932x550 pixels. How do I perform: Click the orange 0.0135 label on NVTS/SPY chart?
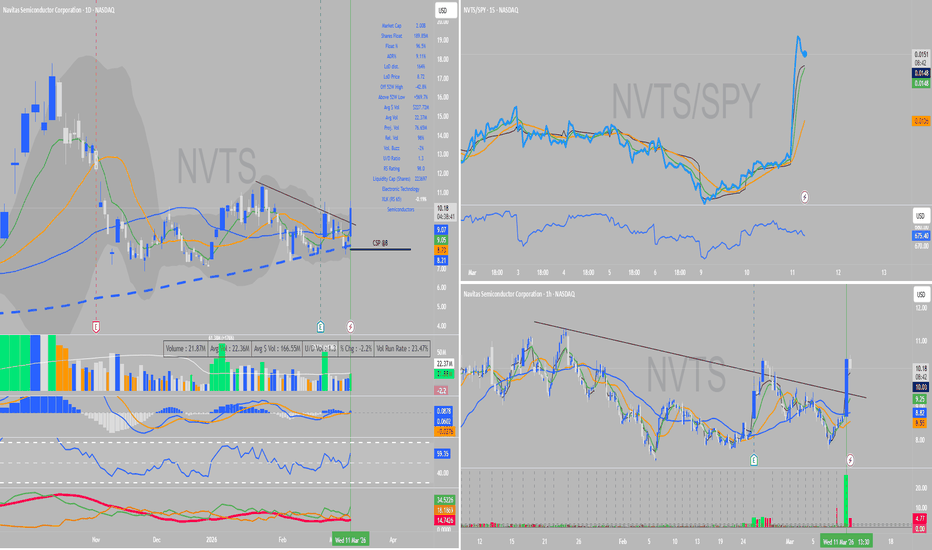(x=921, y=121)
